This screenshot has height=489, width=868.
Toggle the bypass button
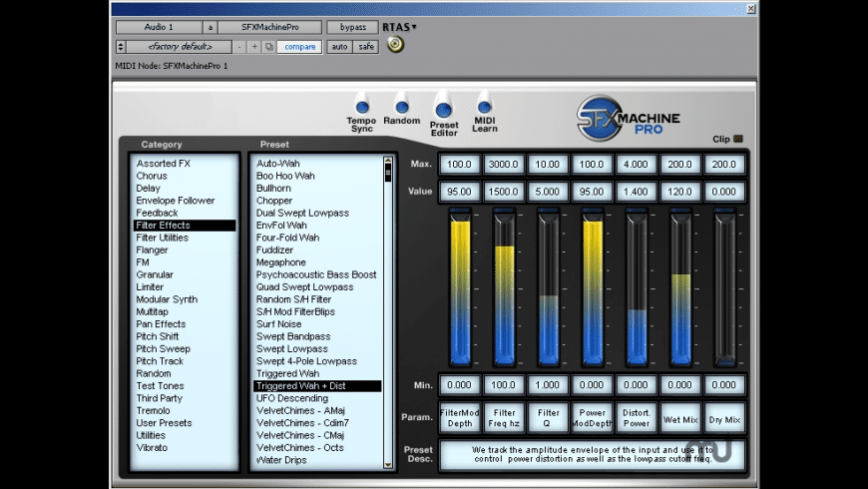click(x=353, y=27)
